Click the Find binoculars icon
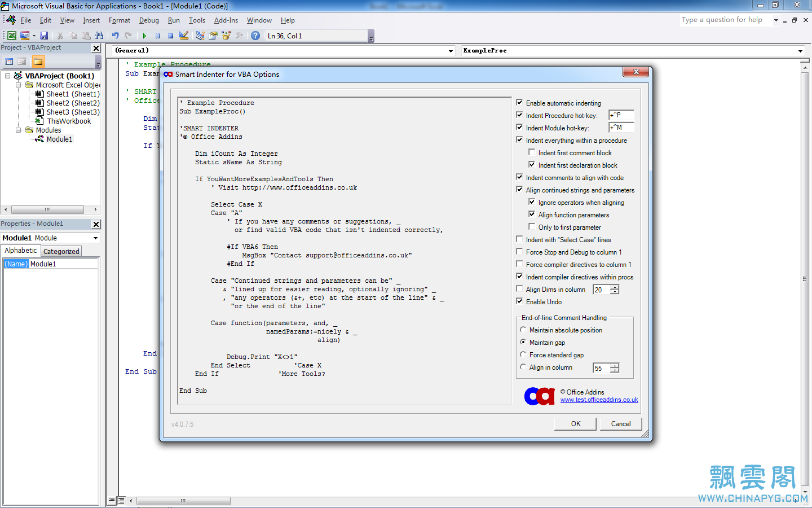Image resolution: width=812 pixels, height=508 pixels. pyautogui.click(x=99, y=36)
